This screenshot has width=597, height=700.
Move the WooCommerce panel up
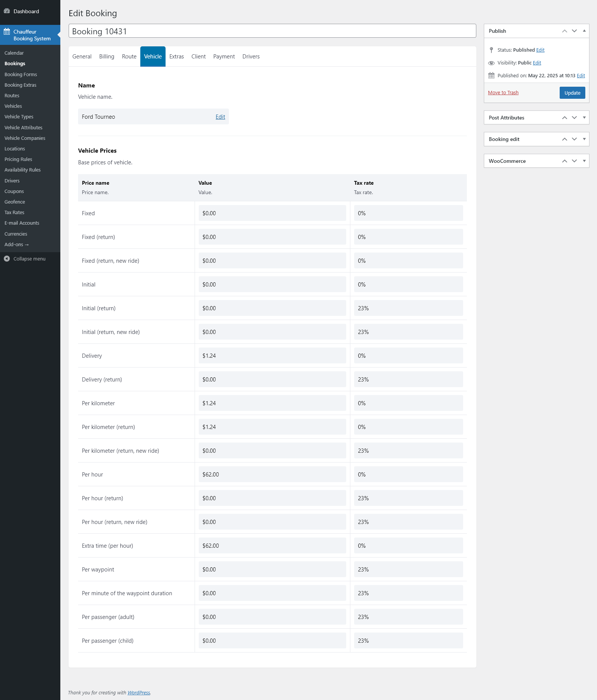[565, 161]
